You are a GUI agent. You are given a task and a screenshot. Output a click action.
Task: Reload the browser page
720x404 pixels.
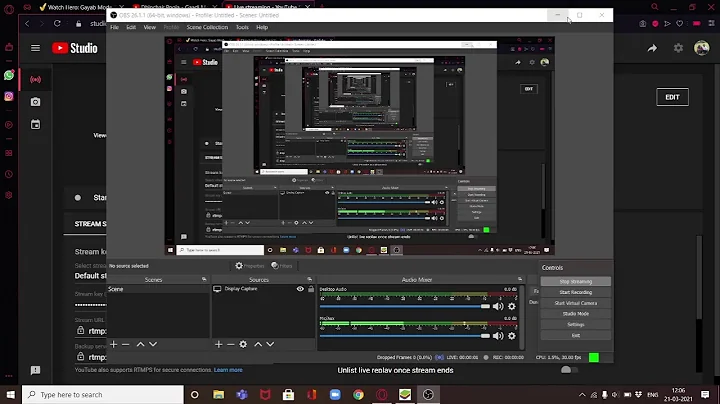pyautogui.click(x=57, y=23)
